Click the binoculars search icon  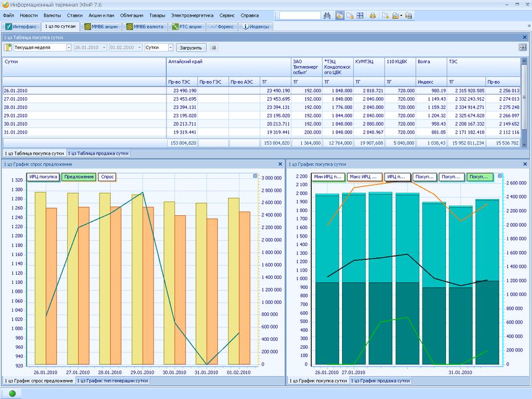[328, 15]
